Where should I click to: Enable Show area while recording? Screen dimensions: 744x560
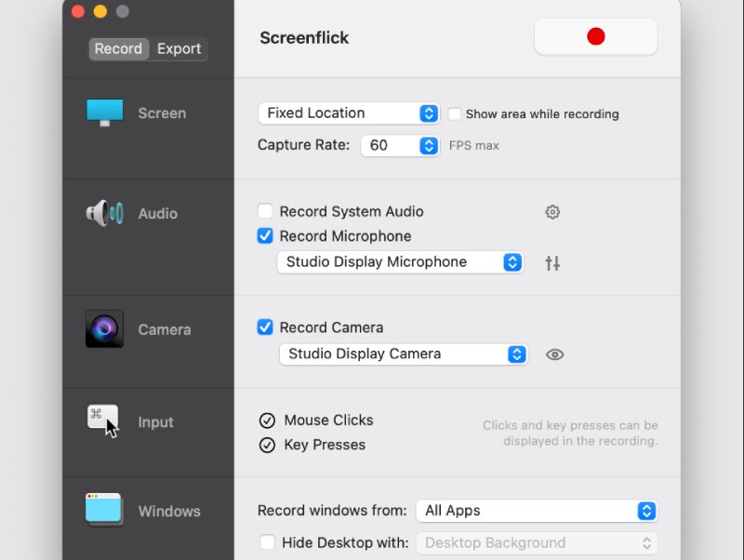click(x=455, y=114)
